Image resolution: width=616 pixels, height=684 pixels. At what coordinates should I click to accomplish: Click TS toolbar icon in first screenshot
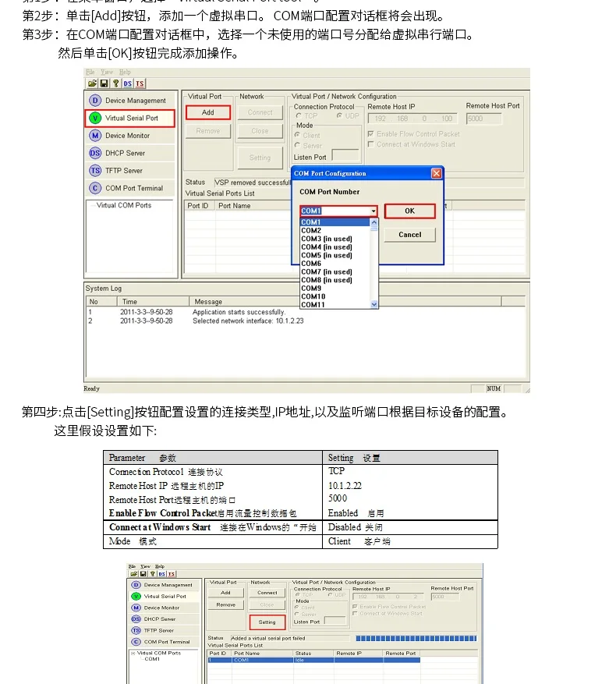pyautogui.click(x=139, y=83)
